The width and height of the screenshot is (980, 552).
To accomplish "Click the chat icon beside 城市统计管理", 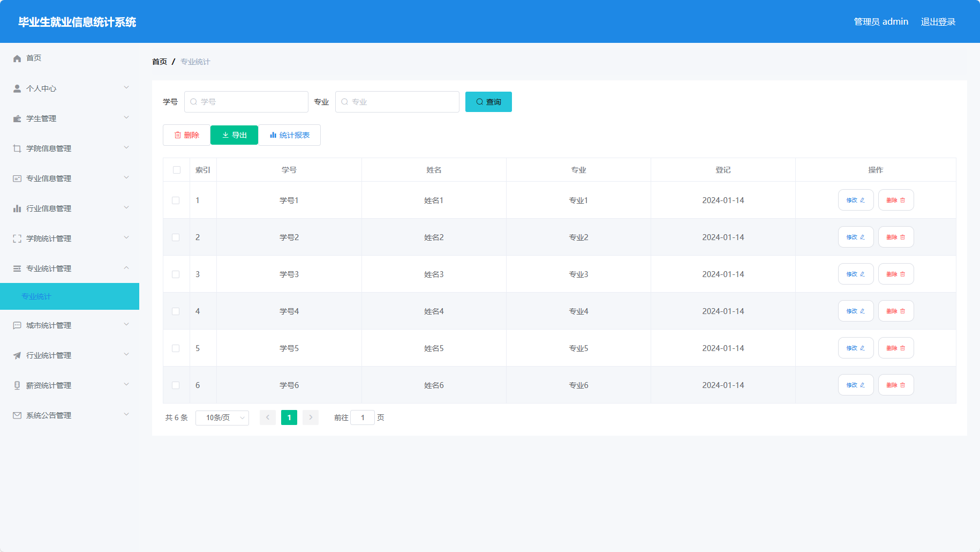I will tap(17, 325).
